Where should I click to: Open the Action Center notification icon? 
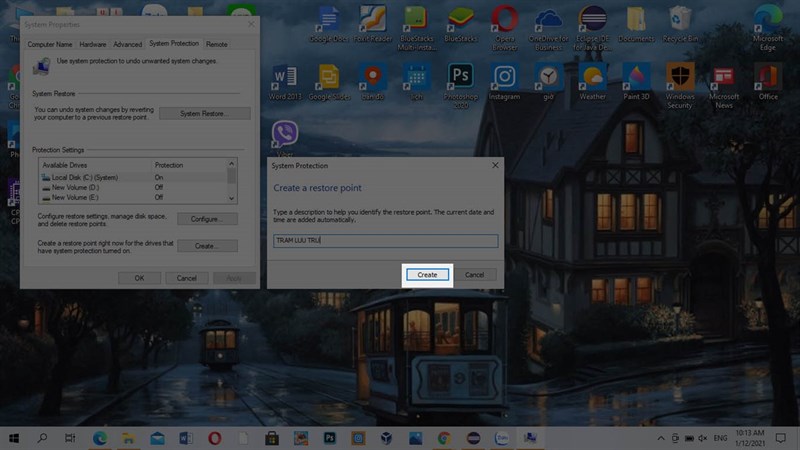(x=780, y=438)
